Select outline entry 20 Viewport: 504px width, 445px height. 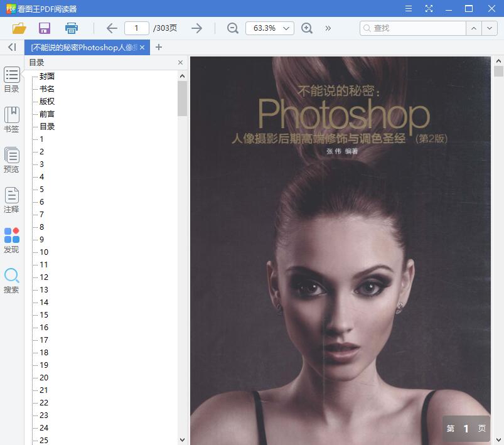(x=44, y=377)
